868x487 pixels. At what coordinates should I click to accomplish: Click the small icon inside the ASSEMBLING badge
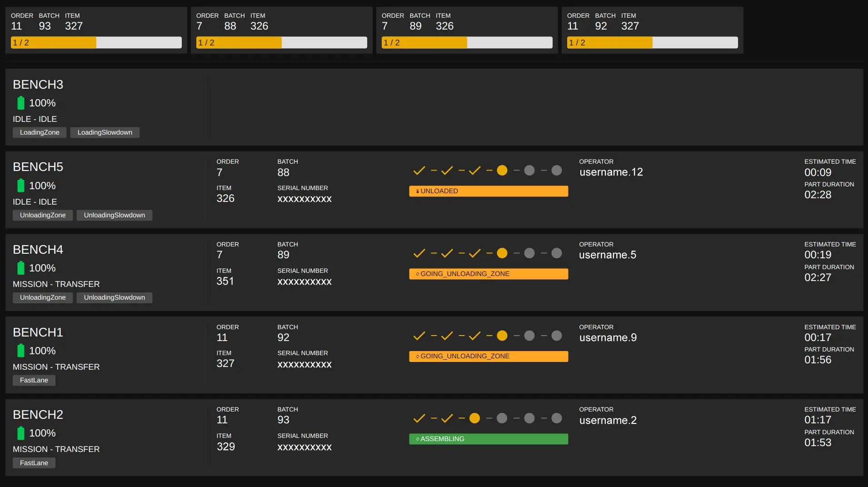[x=417, y=439]
